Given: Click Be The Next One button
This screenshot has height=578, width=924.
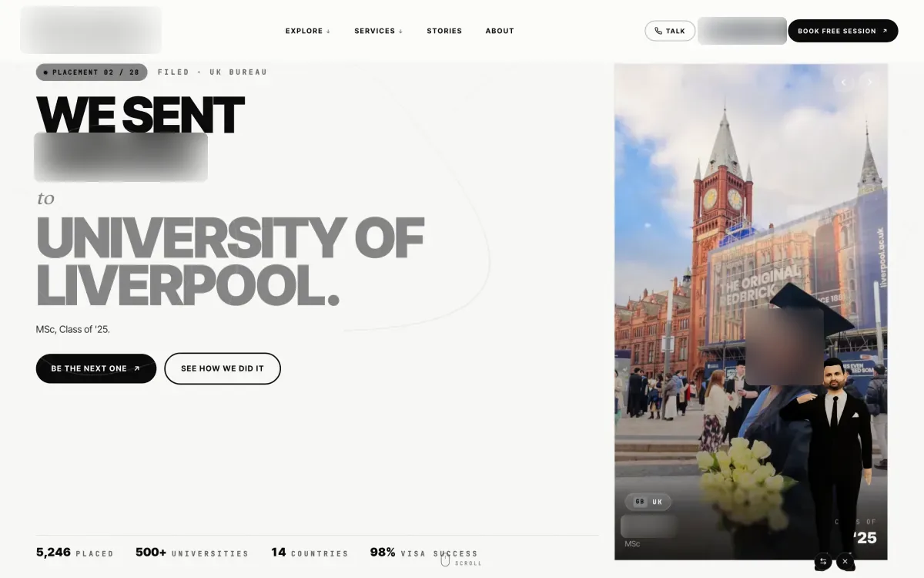Looking at the screenshot, I should pos(96,368).
